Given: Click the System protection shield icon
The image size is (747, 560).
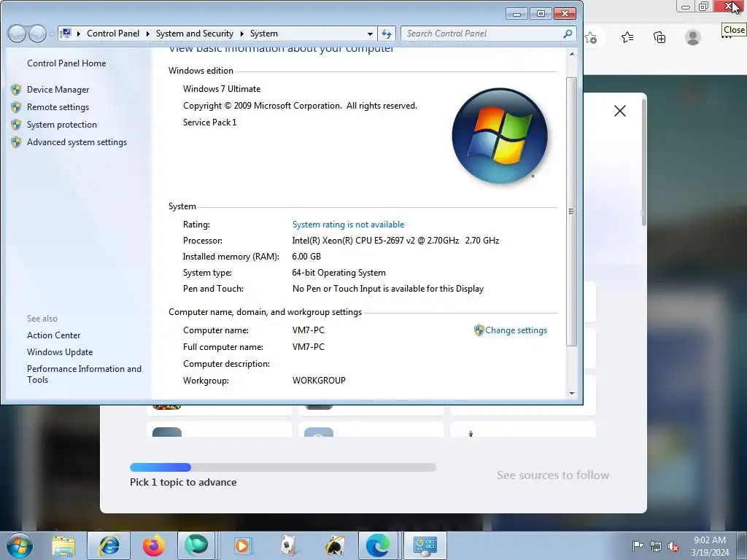Looking at the screenshot, I should (16, 125).
